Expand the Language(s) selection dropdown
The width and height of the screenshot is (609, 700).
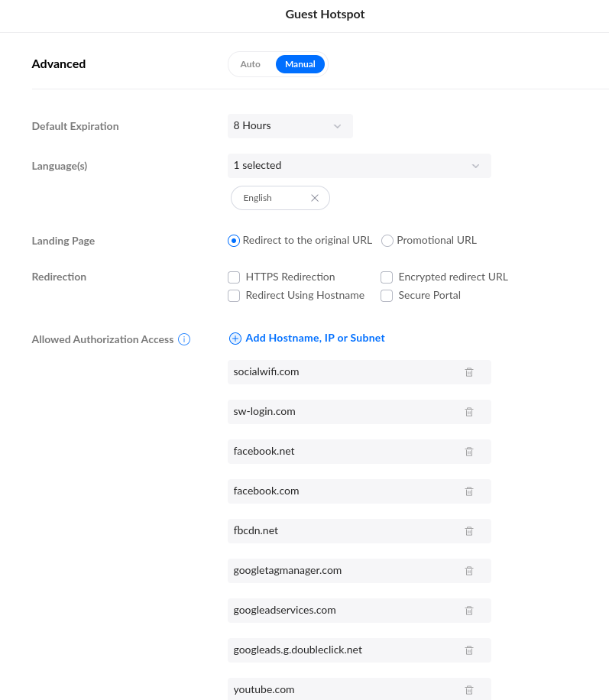tap(359, 166)
